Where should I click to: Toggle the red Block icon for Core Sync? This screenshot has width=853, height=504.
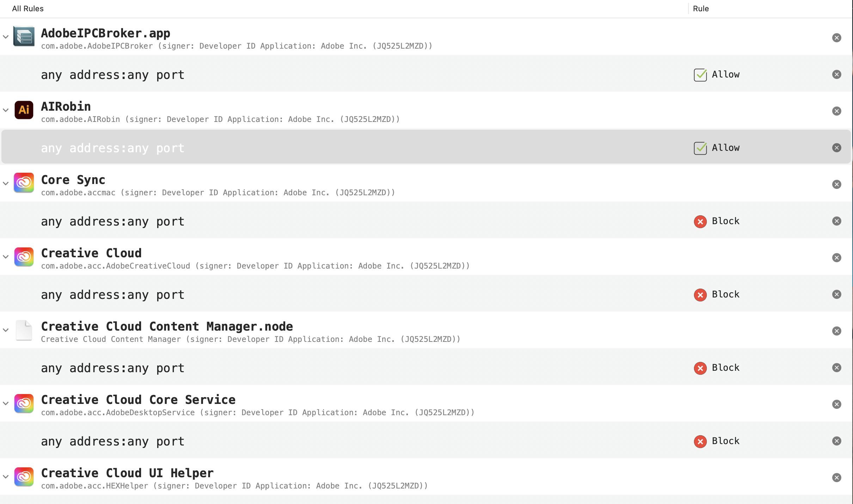point(700,221)
